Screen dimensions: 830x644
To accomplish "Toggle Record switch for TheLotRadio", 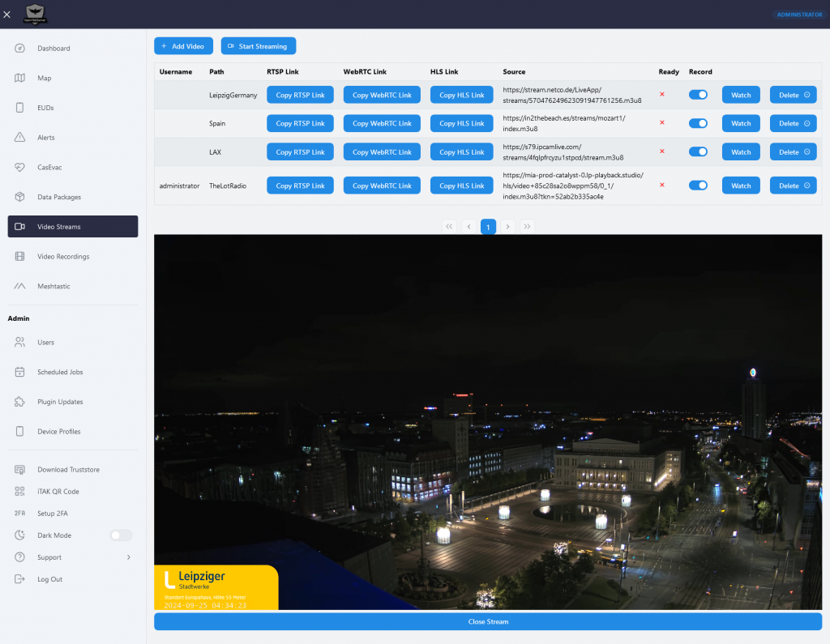I will click(x=698, y=186).
